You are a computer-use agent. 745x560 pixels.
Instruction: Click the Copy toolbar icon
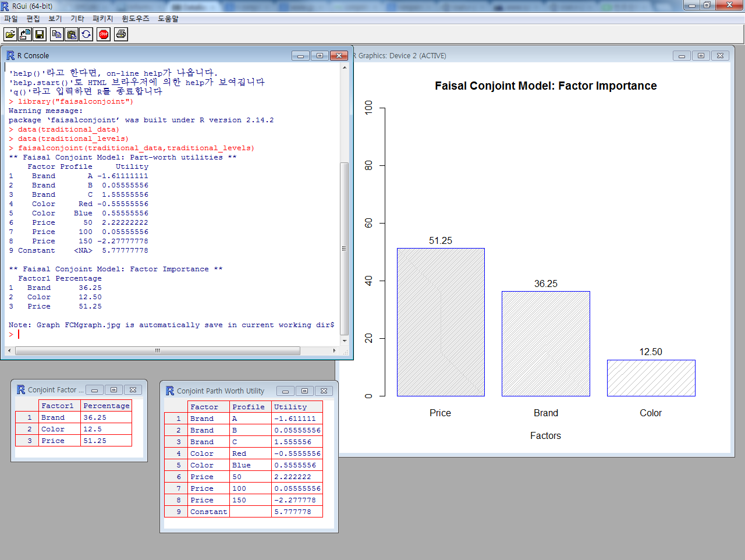click(x=57, y=34)
